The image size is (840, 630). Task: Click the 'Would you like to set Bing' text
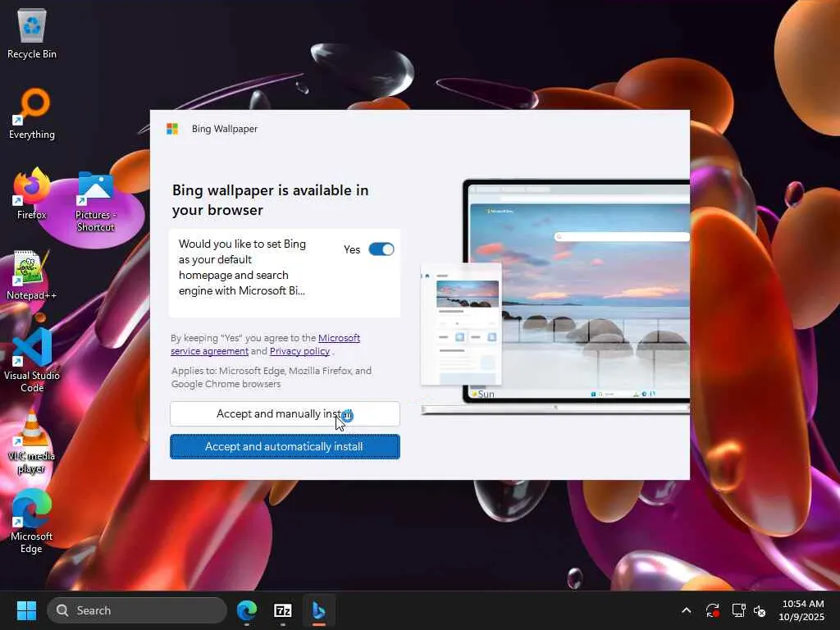coord(242,267)
